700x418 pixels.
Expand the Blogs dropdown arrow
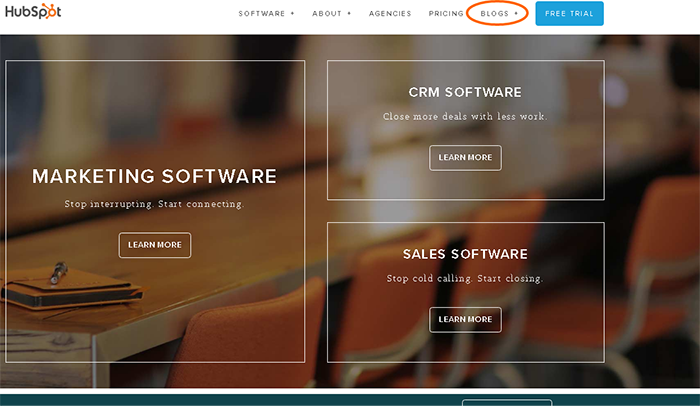pos(516,13)
